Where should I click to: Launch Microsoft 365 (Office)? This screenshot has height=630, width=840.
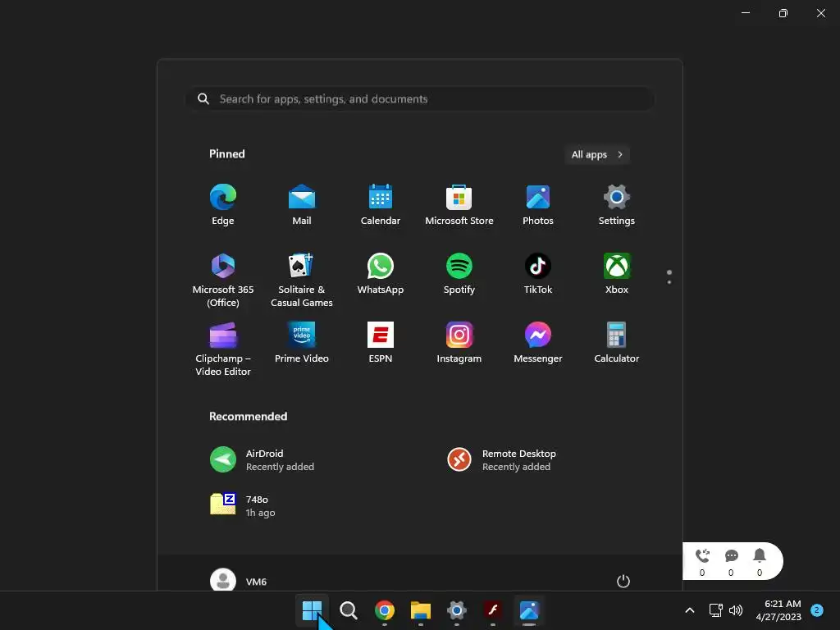coord(223,281)
